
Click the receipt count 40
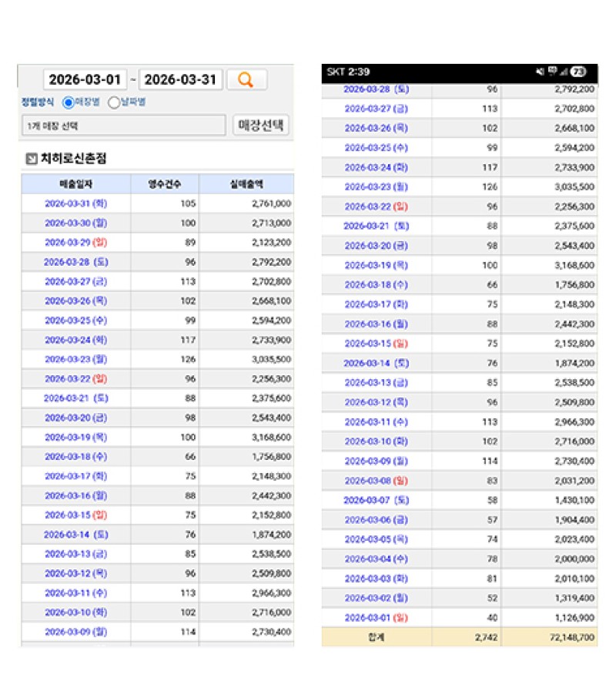coord(492,618)
